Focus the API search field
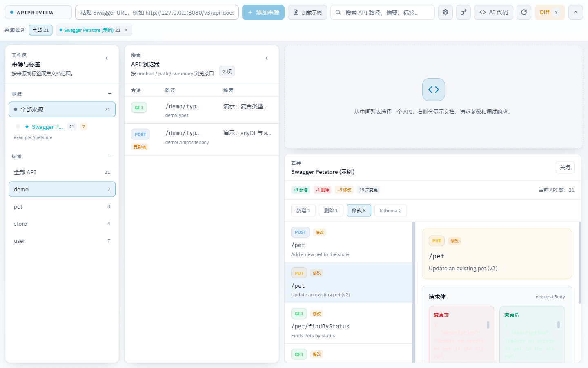This screenshot has width=588, height=368. pos(383,12)
